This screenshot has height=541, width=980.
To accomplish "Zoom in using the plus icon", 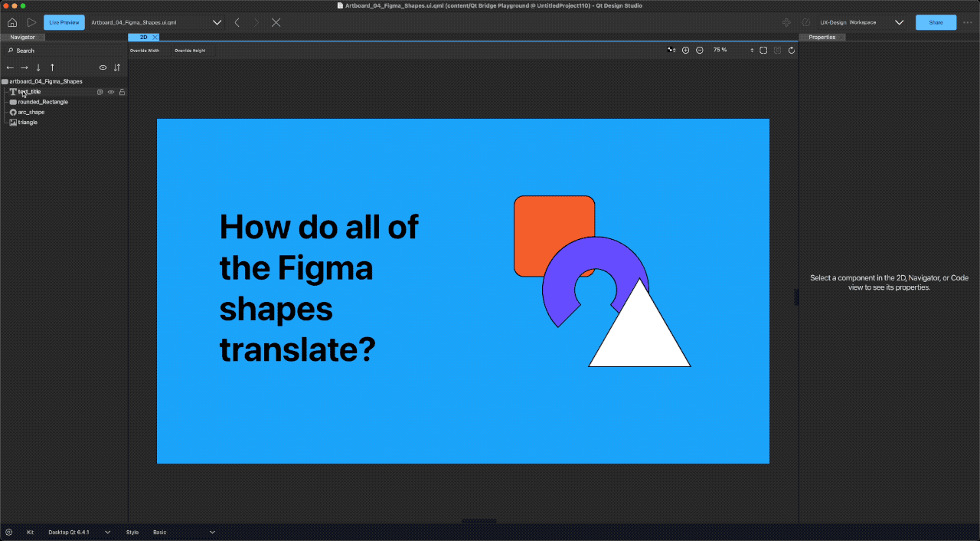I will 685,50.
